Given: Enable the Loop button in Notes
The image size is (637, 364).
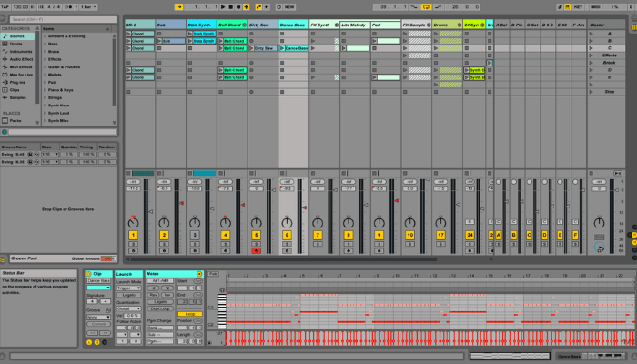Looking at the screenshot, I should [x=190, y=313].
